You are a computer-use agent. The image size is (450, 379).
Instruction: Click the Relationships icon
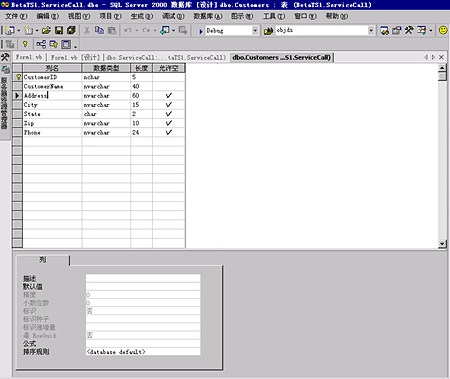(x=41, y=44)
